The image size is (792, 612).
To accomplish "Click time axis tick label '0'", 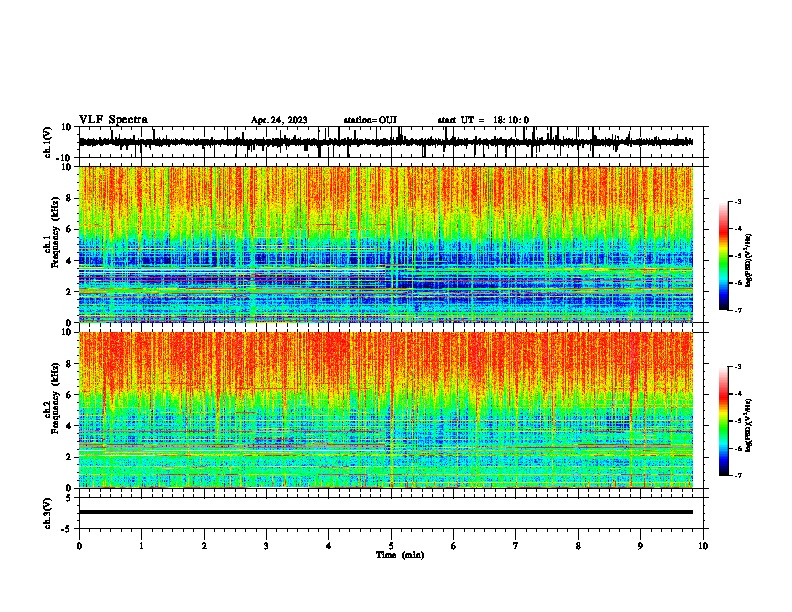I will tap(79, 546).
